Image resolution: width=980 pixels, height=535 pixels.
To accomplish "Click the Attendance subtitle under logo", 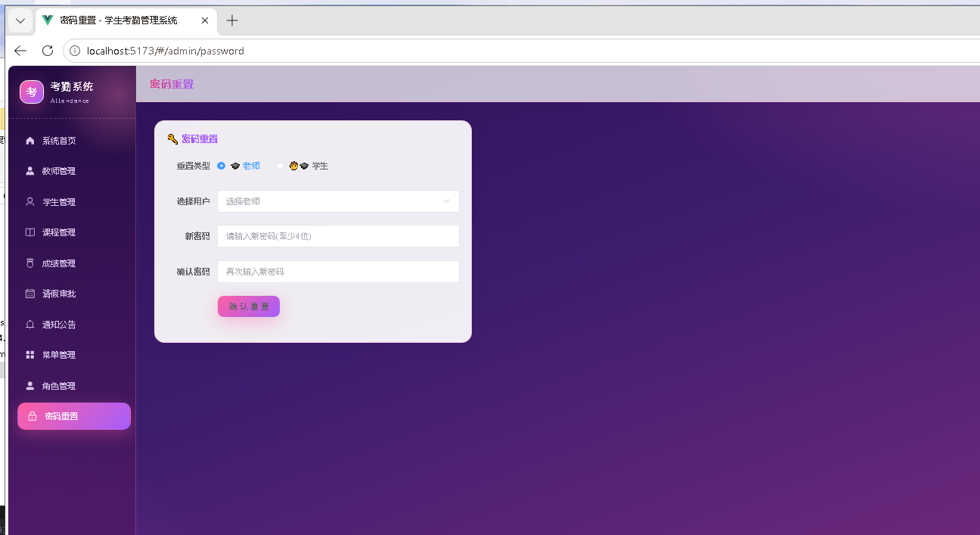I will [70, 101].
